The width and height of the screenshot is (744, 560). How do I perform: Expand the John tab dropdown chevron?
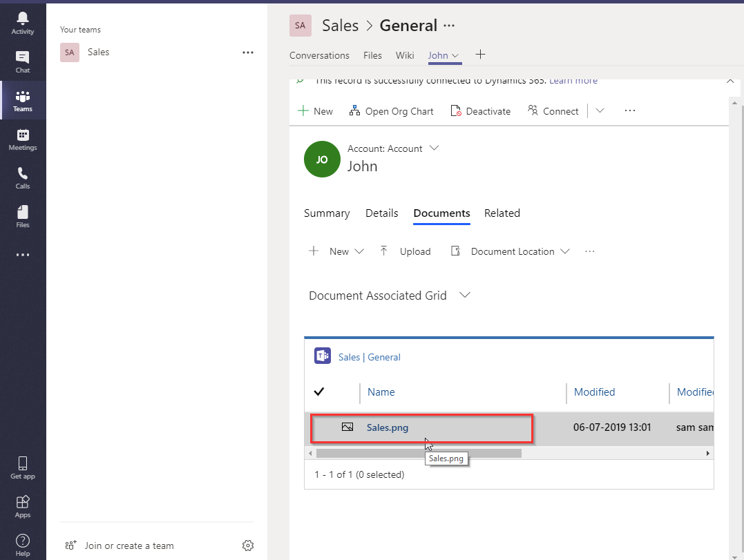[455, 55]
